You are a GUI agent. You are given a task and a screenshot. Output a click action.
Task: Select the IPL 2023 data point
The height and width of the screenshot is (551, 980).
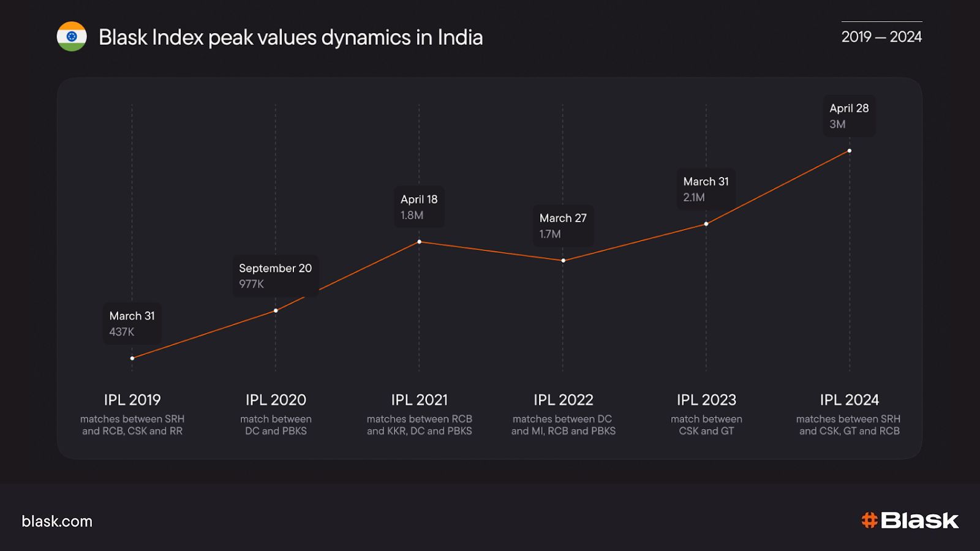706,224
